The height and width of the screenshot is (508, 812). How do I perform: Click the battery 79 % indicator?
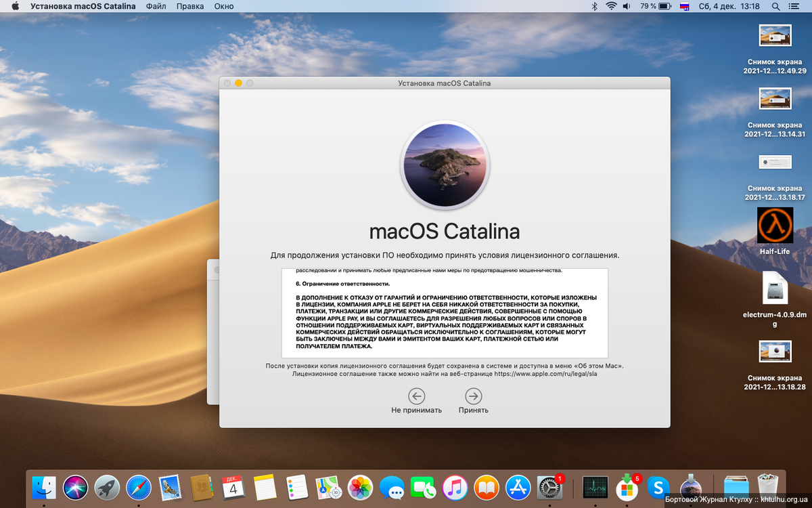tap(656, 6)
